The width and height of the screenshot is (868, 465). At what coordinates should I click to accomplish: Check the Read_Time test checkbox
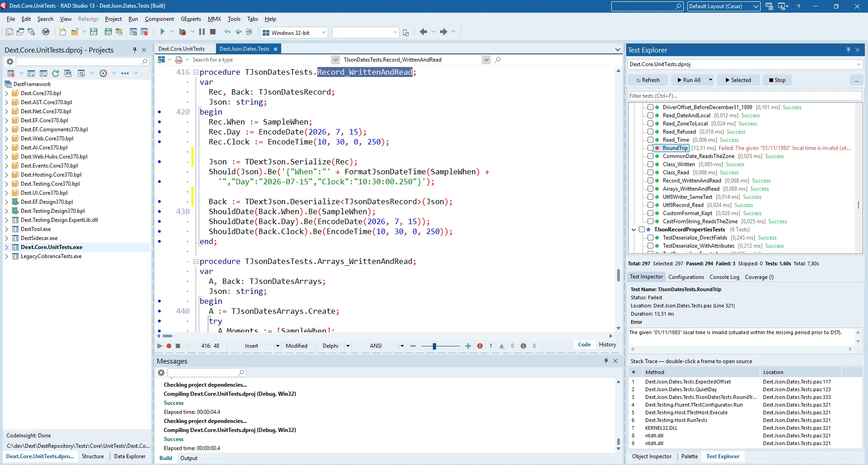click(x=650, y=140)
